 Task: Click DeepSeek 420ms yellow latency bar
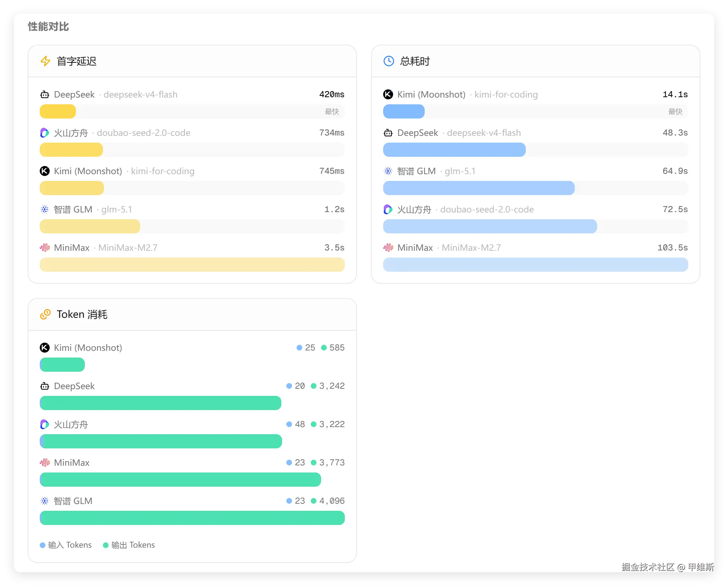(58, 111)
